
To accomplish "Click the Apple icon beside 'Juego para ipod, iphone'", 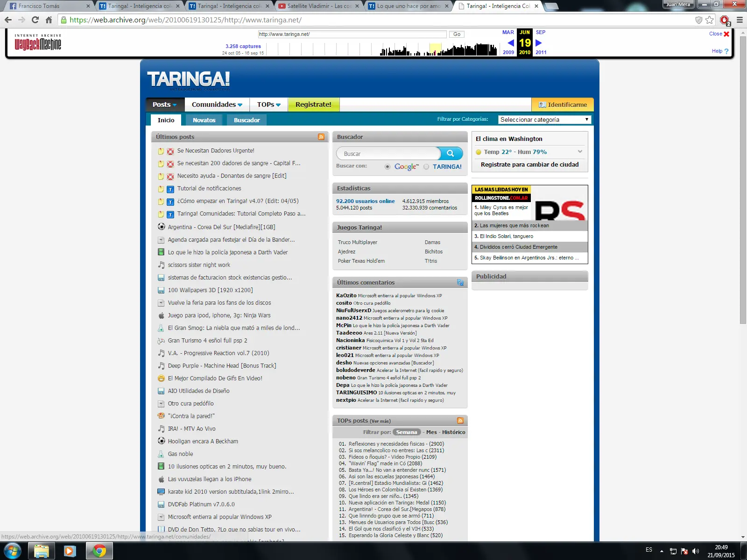I will tap(161, 315).
